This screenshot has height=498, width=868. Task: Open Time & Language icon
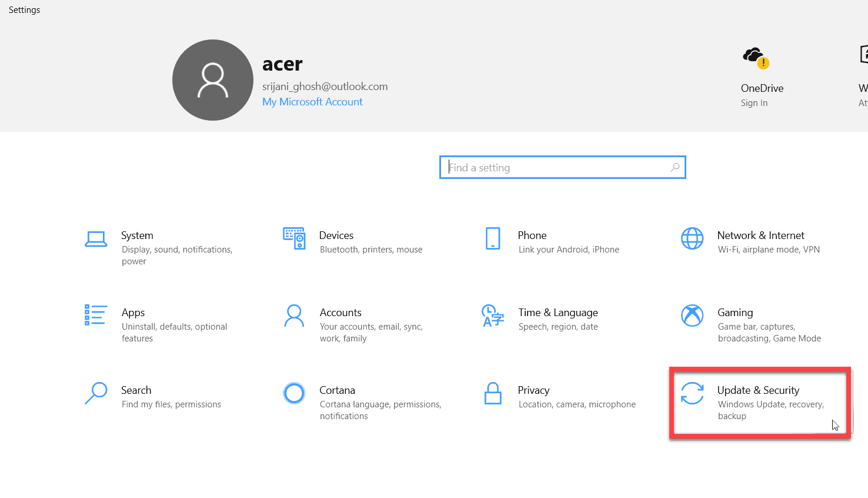tap(493, 316)
